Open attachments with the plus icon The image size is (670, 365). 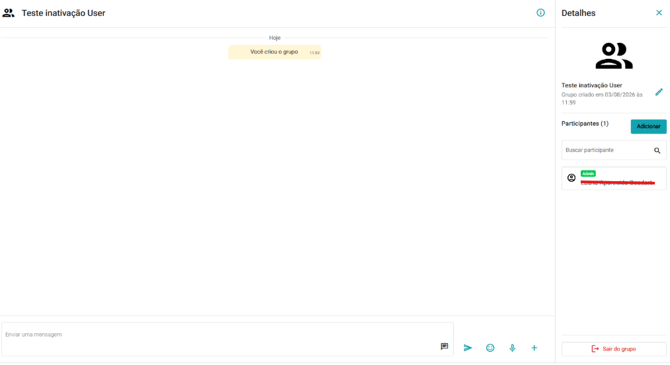click(x=534, y=348)
